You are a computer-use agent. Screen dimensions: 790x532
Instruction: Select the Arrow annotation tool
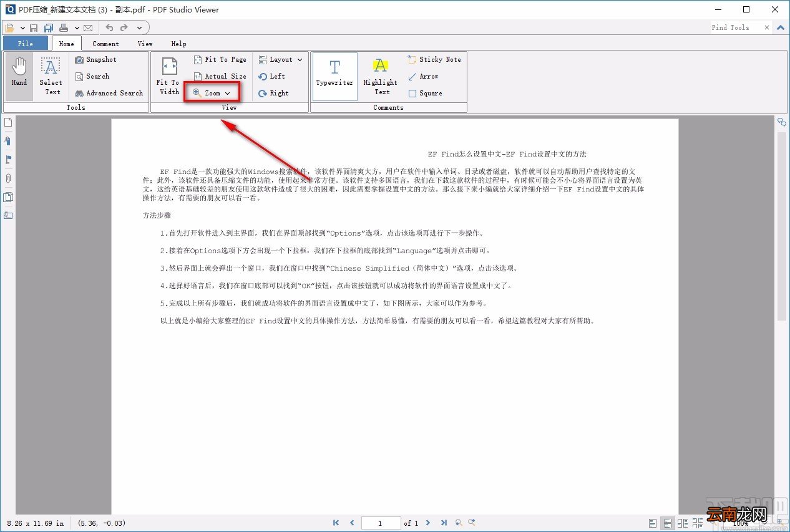click(423, 76)
